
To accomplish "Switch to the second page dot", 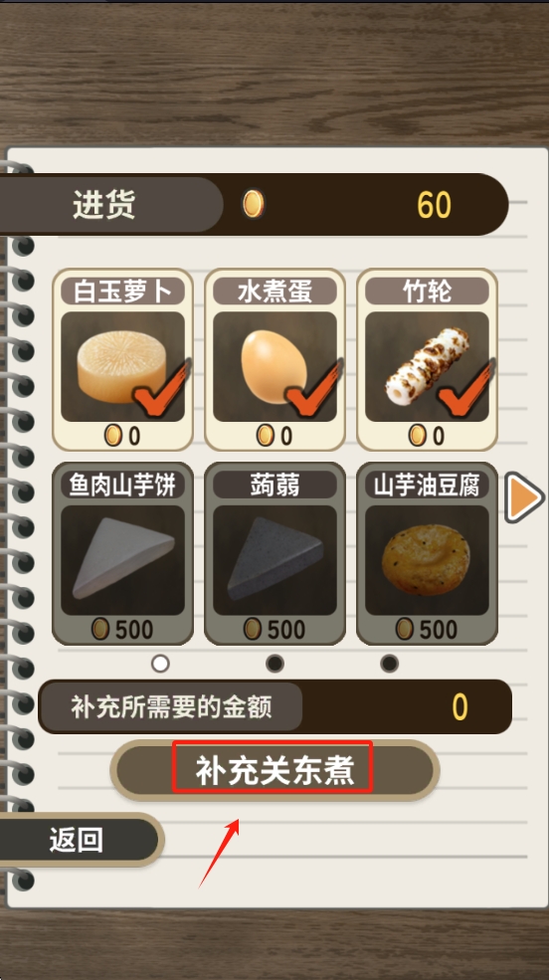I will [274, 664].
